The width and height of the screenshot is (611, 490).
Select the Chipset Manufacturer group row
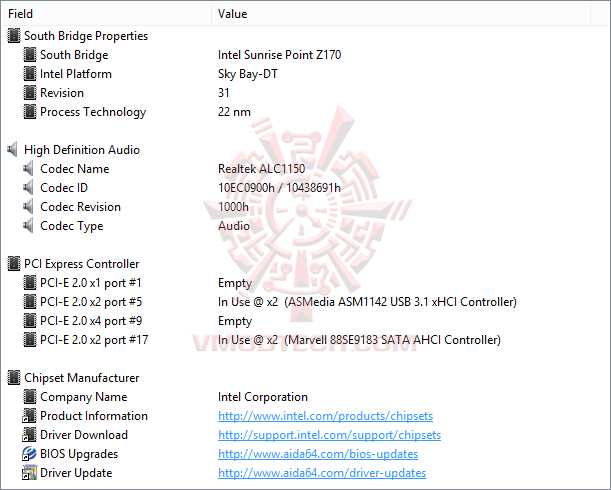coord(81,378)
